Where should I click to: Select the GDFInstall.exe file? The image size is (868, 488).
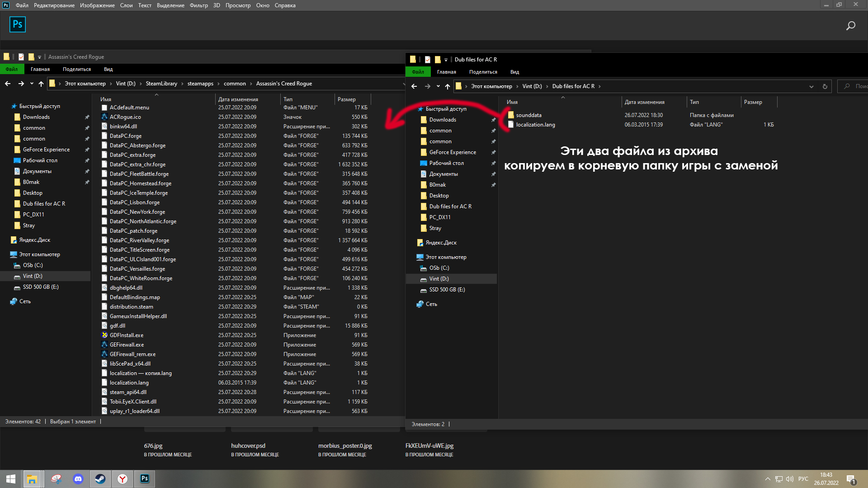point(126,335)
